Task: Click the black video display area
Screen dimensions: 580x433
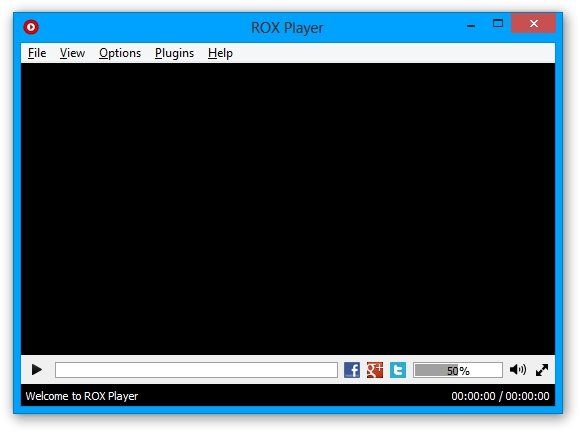Action: (x=288, y=209)
